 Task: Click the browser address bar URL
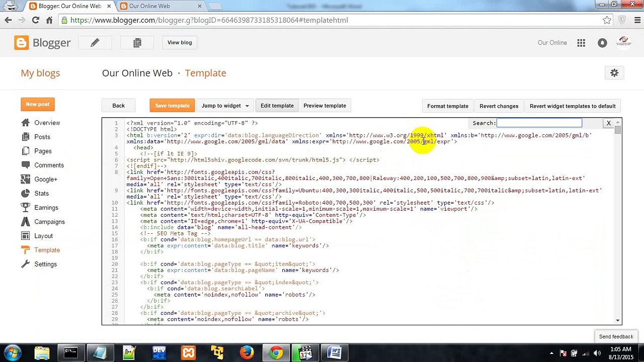(x=209, y=20)
